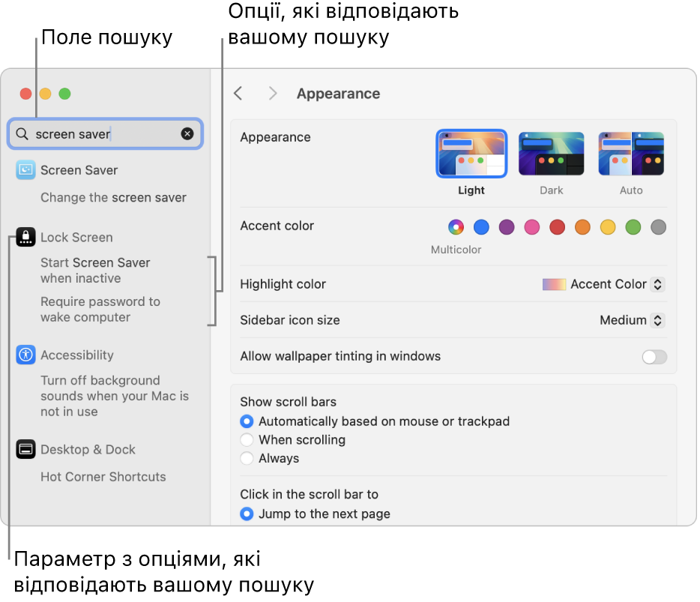Select the Light appearance thumbnail
The width and height of the screenshot is (700, 602).
pyautogui.click(x=471, y=154)
